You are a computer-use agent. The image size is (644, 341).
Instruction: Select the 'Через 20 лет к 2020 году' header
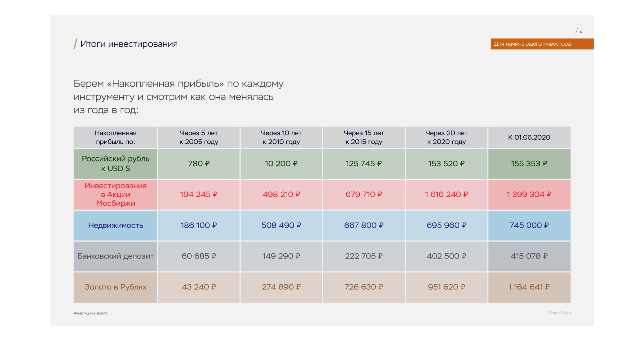click(x=446, y=137)
